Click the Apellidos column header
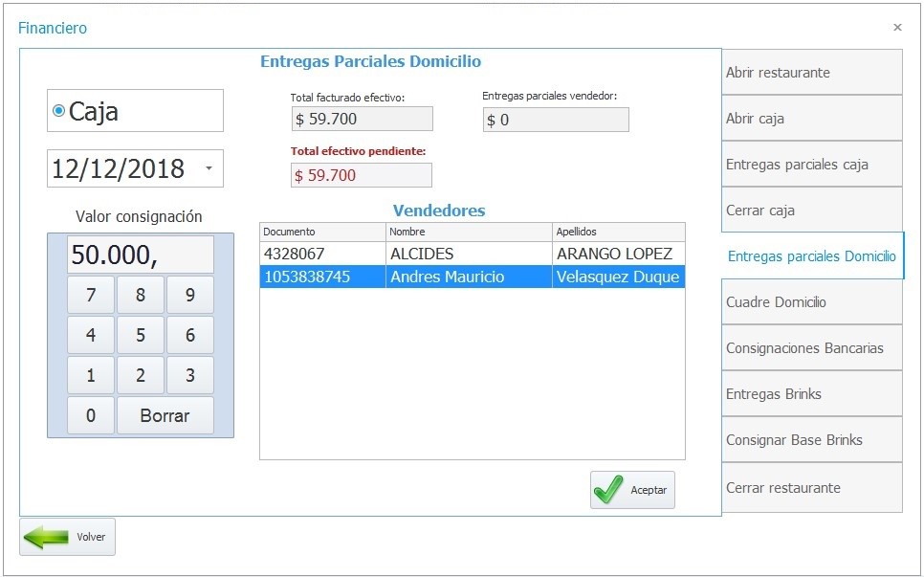924x577 pixels. [x=619, y=232]
